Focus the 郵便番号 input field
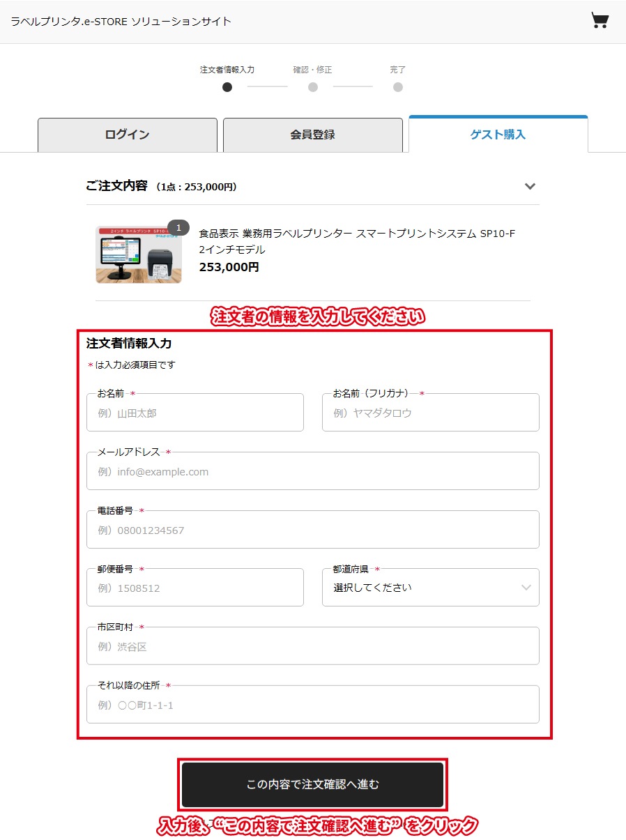Viewport: 626px width, 840px height. (x=195, y=588)
